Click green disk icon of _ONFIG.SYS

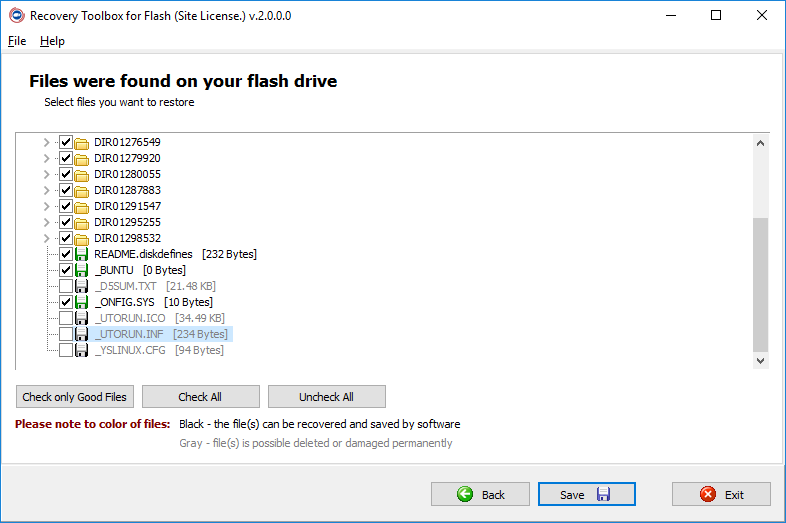[x=82, y=302]
